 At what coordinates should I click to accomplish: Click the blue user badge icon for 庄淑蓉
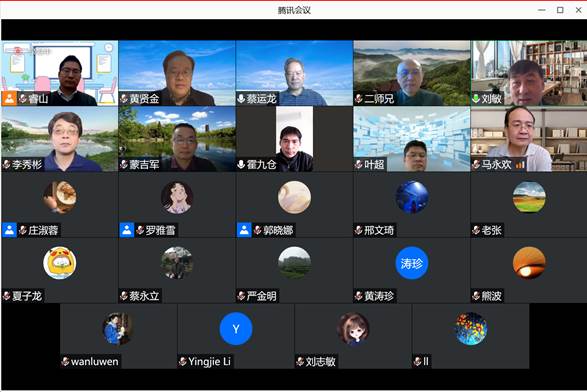point(9,230)
